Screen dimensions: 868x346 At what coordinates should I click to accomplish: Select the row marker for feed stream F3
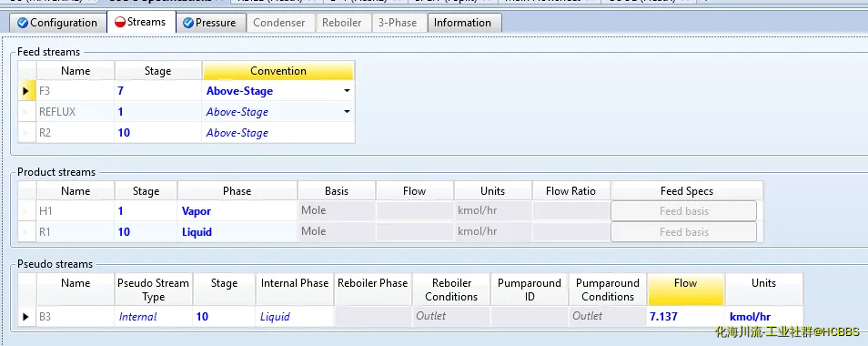tap(26, 91)
